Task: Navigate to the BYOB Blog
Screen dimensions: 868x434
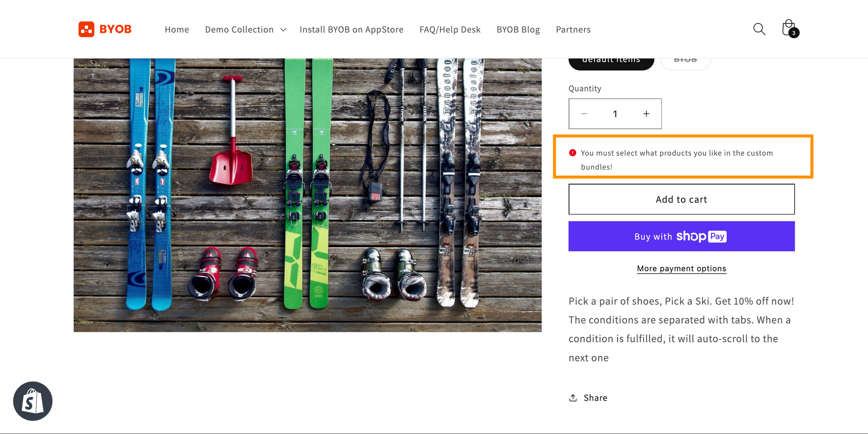Action: 518,29
